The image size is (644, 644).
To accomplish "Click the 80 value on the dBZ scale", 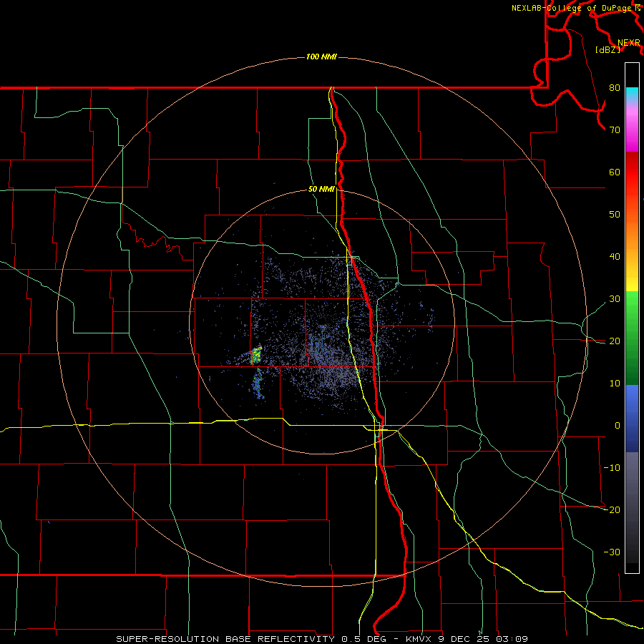I will click(615, 88).
